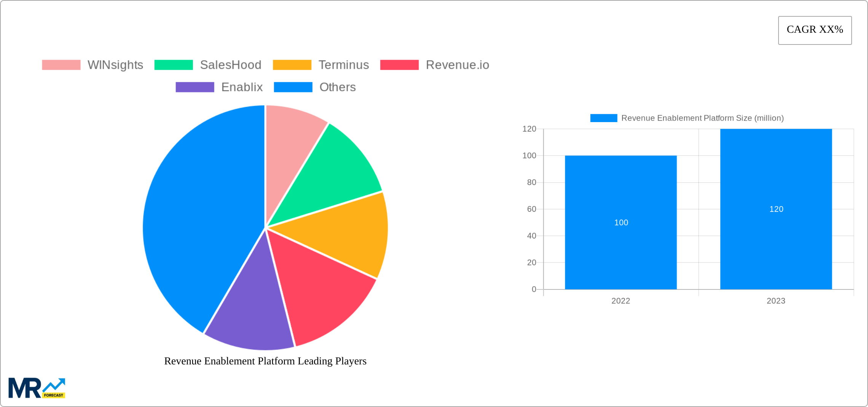This screenshot has width=868, height=407.
Task: Click the CAGR XX% box
Action: (x=814, y=30)
